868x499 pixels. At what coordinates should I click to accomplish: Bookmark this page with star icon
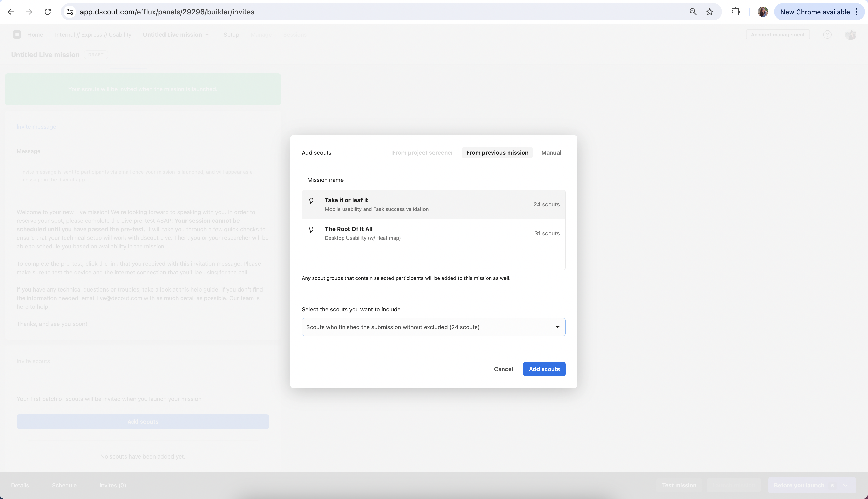[710, 12]
